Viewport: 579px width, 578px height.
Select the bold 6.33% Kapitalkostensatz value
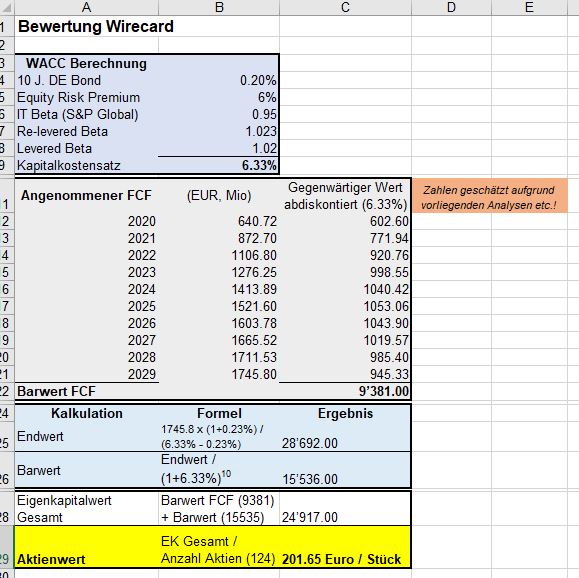point(219,165)
